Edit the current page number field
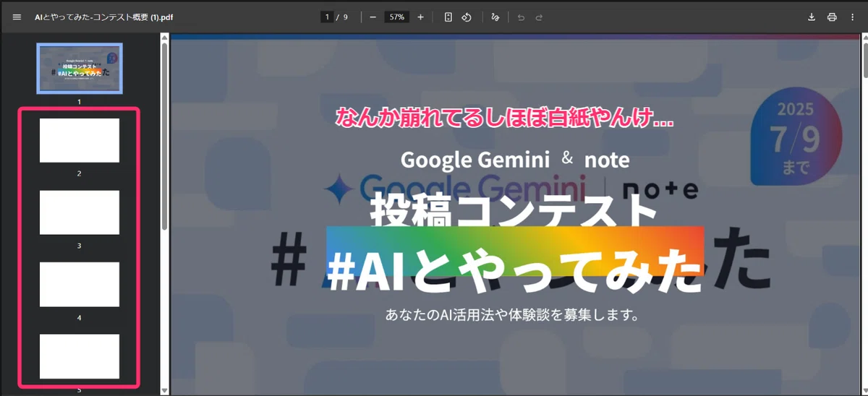Viewport: 868px width, 396px height. pyautogui.click(x=327, y=17)
